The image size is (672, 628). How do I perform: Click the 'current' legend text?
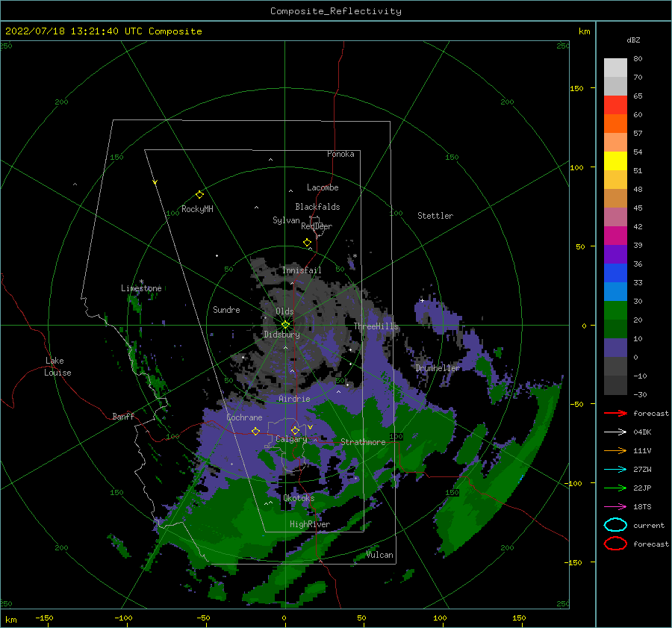(649, 525)
